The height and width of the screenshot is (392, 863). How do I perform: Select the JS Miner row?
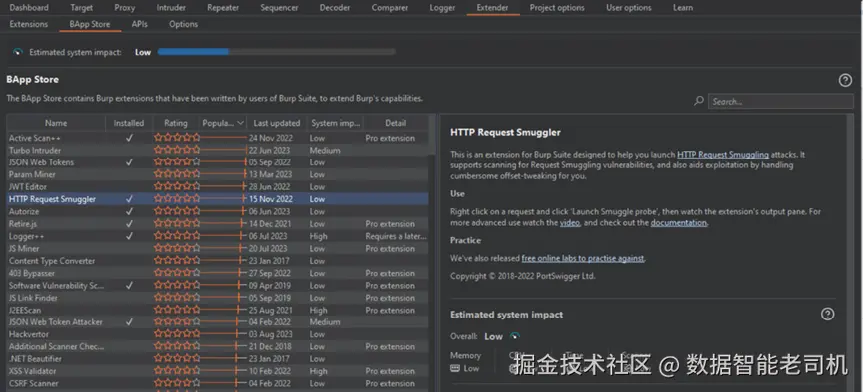pos(217,248)
